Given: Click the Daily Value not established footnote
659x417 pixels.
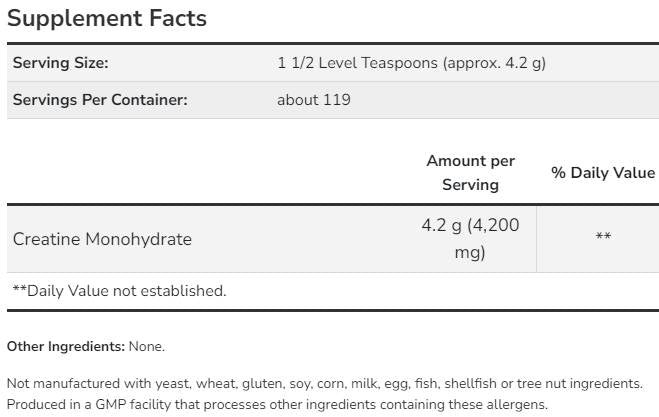Looking at the screenshot, I should pos(119,291).
